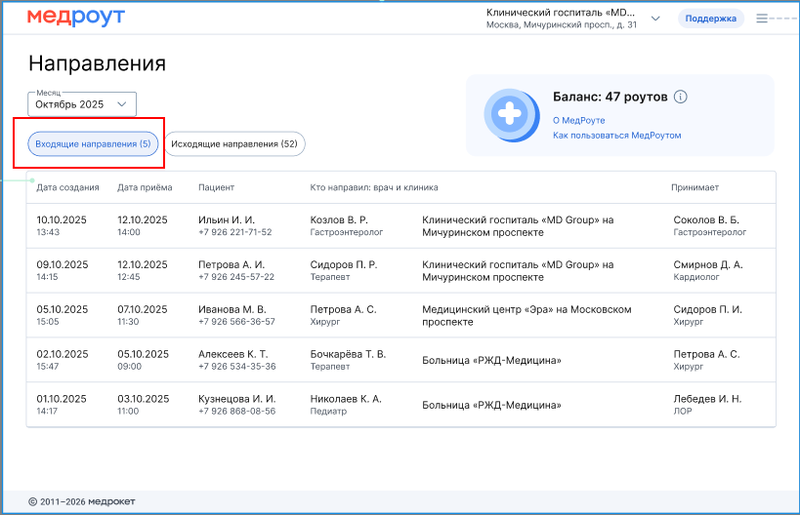Click phone number +7 926 221-71-52
This screenshot has height=515, width=800.
pos(235,232)
